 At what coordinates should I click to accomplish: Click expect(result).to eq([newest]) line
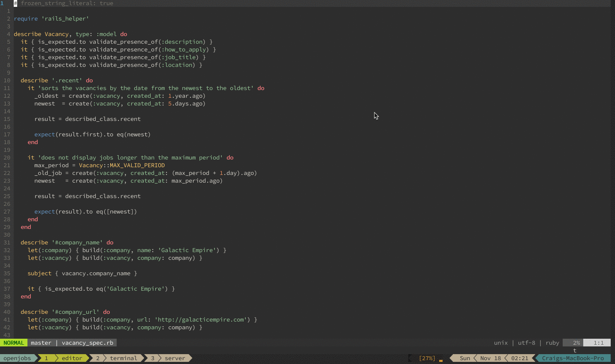click(x=86, y=212)
